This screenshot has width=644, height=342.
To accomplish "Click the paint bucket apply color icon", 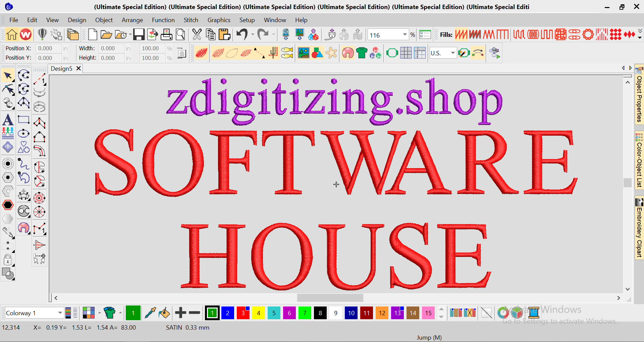I will pos(164,313).
